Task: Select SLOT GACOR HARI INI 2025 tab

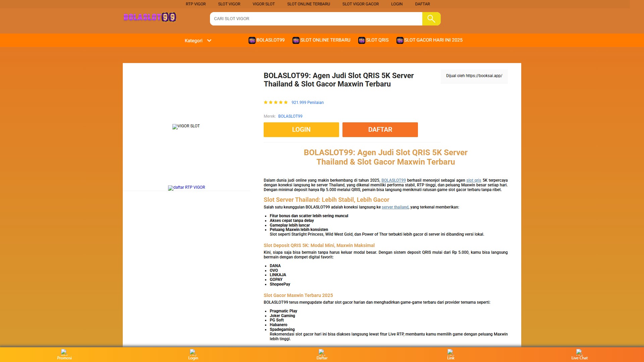Action: coord(433,40)
